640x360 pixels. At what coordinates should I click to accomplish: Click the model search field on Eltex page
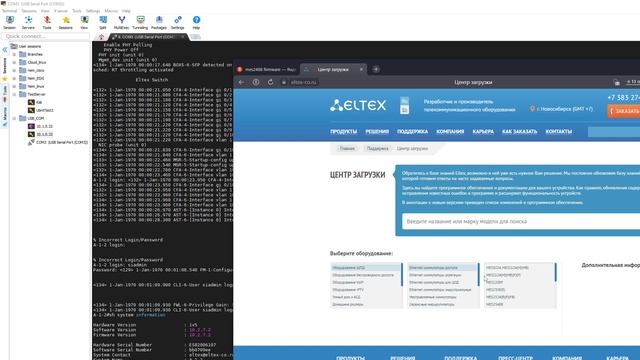[521, 221]
